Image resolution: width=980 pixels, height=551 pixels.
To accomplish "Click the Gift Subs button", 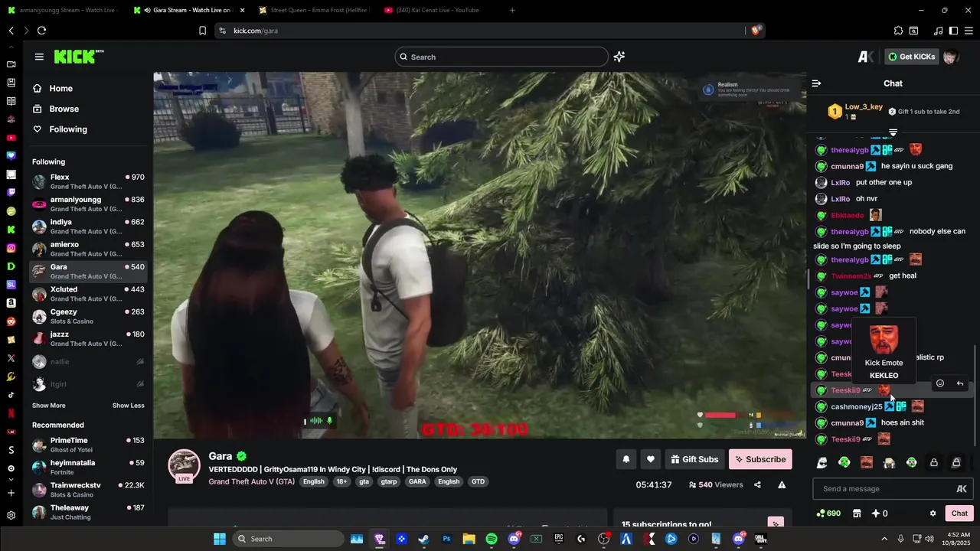I will pyautogui.click(x=694, y=459).
